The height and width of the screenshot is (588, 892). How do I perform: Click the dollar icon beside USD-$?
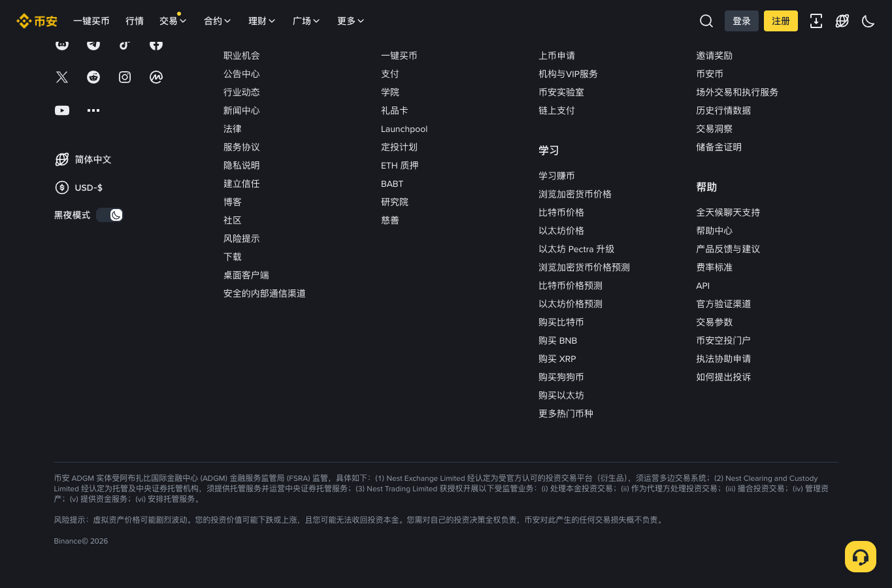point(62,188)
